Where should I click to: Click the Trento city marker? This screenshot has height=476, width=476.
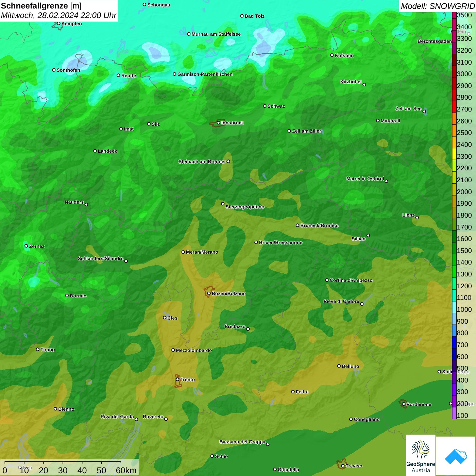tap(177, 379)
